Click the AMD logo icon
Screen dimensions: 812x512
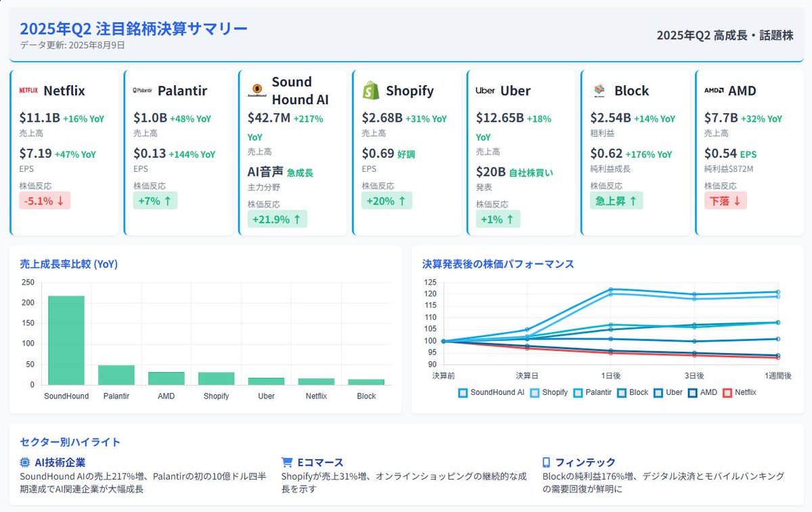714,91
